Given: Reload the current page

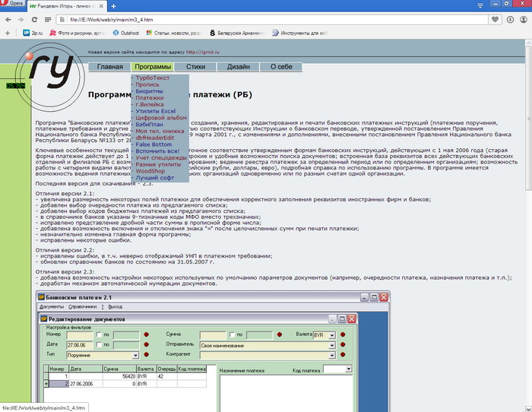Looking at the screenshot, I should pos(34,20).
